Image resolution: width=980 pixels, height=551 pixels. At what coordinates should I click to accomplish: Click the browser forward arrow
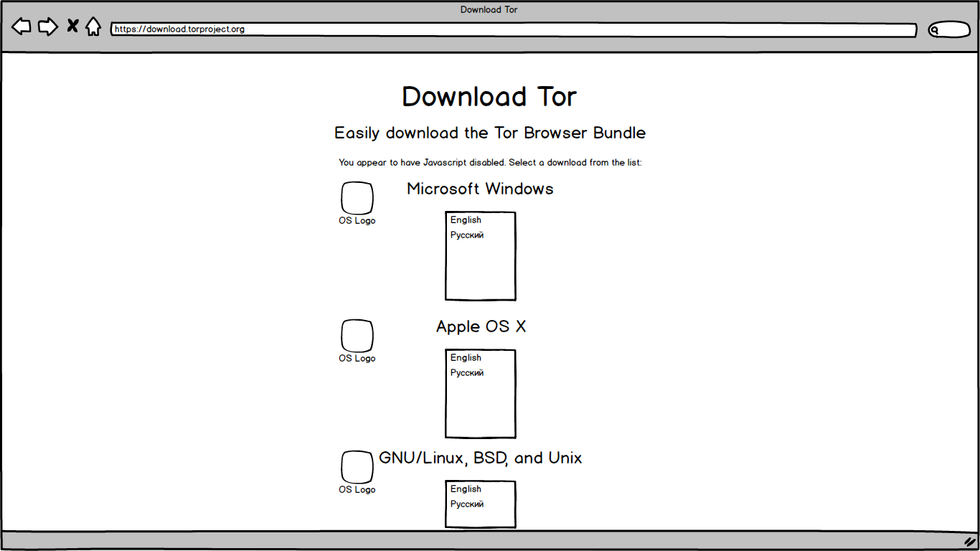pos(48,27)
